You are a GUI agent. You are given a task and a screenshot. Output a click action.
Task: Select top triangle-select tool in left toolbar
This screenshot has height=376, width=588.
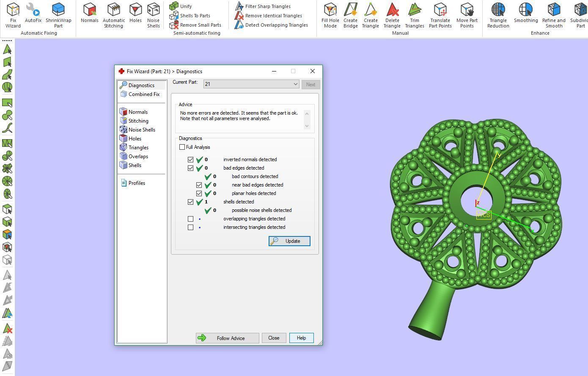pos(7,49)
